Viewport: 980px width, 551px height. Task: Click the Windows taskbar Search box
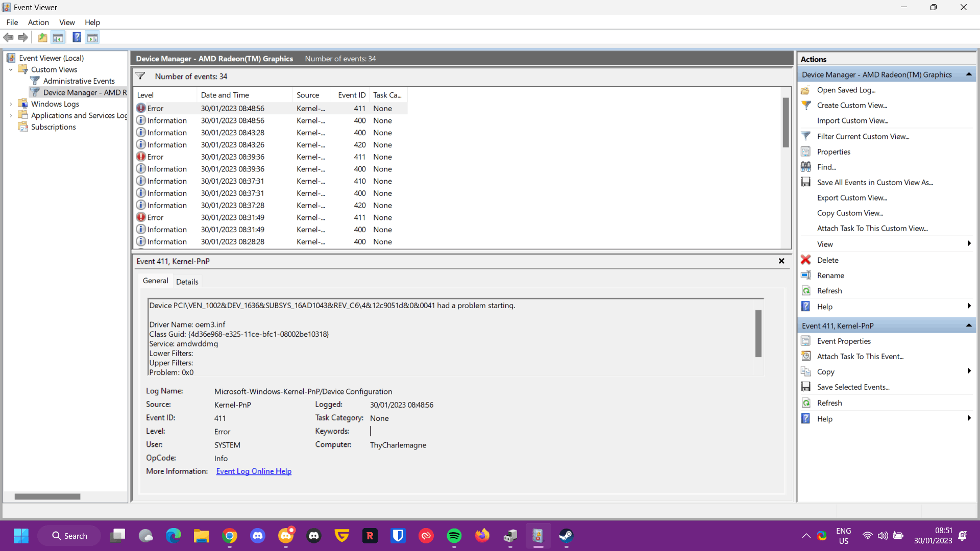69,536
